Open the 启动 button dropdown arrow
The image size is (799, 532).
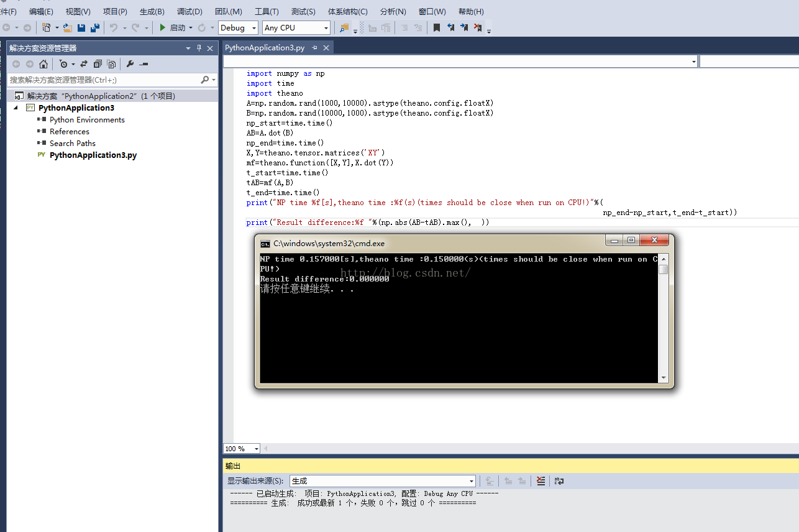pos(191,27)
